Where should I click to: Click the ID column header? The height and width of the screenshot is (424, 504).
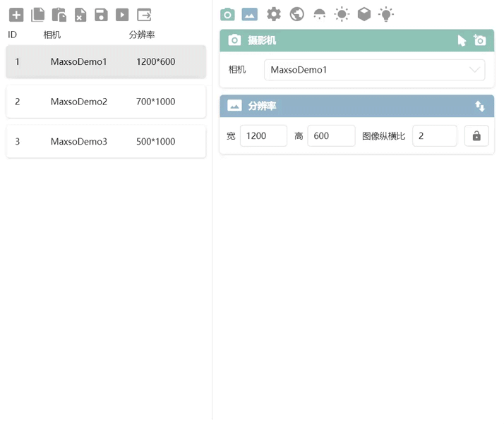point(12,35)
